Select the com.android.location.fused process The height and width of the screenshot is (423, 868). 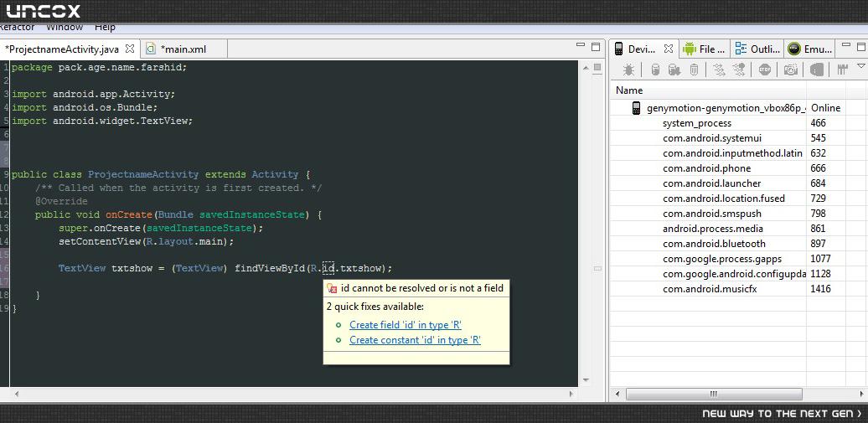[724, 199]
